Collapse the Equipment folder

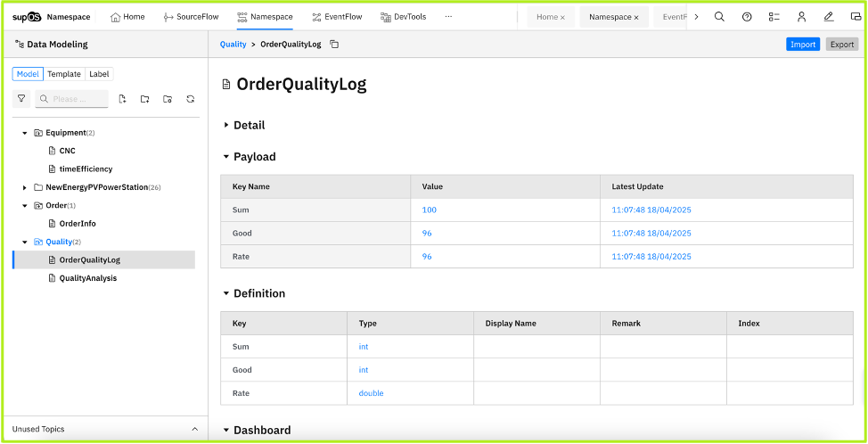25,133
